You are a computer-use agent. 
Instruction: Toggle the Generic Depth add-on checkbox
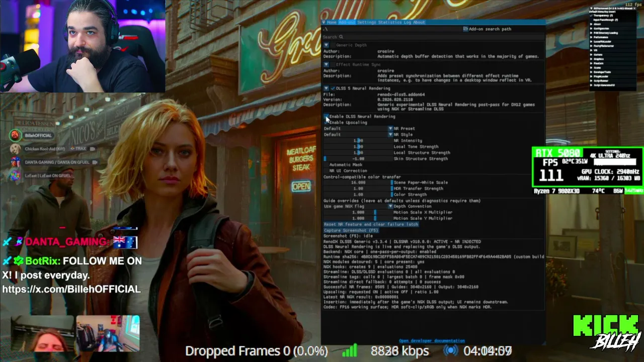pos(333,45)
